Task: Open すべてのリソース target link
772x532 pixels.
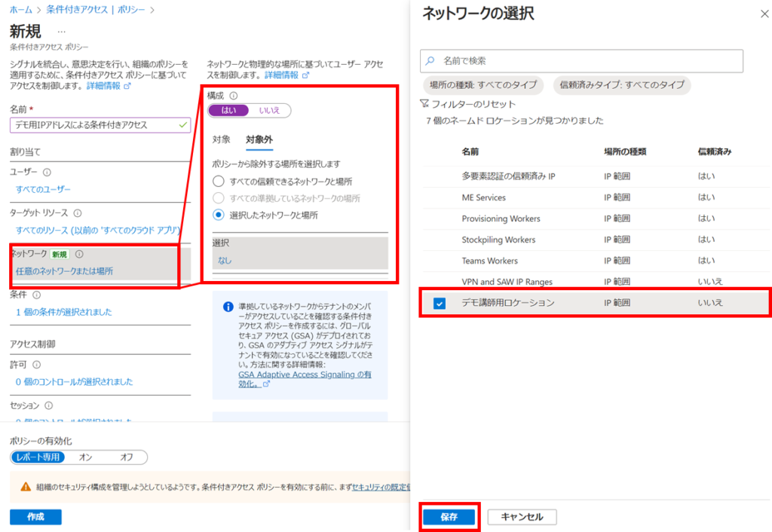Action: (98, 231)
